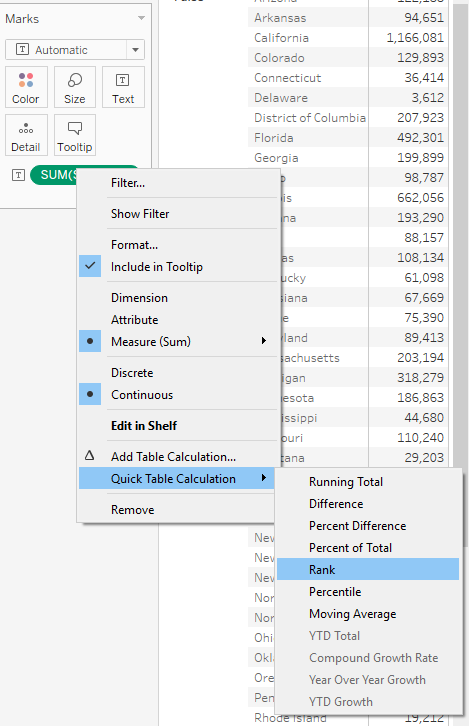Viewport: 472px width, 726px height.
Task: Click the value 662,056
Action: [420, 198]
